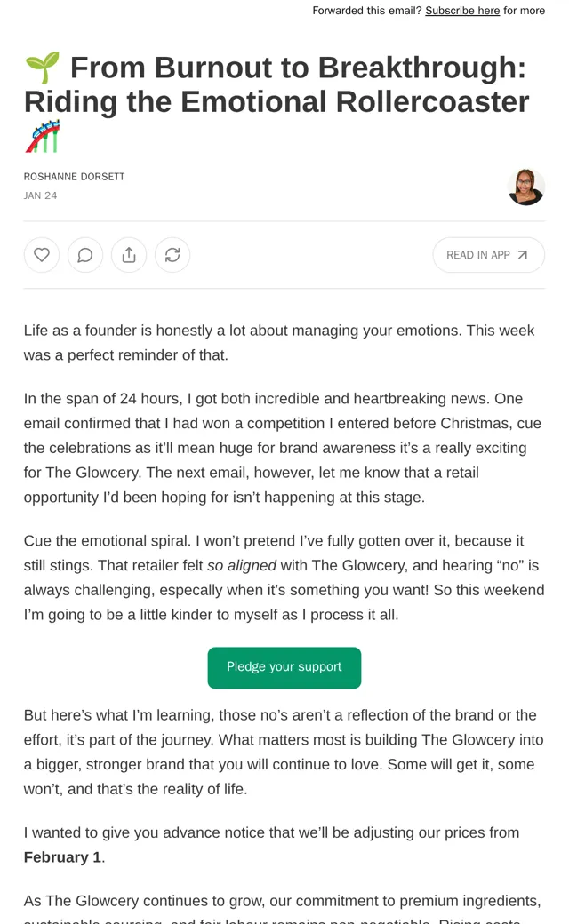Viewport: 569px width, 924px height.
Task: Click the paragraph beginning 'But here's what I'm learning'
Action: point(284,752)
